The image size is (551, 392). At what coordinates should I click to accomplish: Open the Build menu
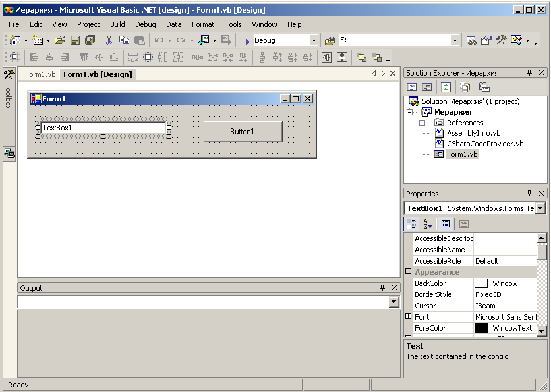(x=117, y=24)
